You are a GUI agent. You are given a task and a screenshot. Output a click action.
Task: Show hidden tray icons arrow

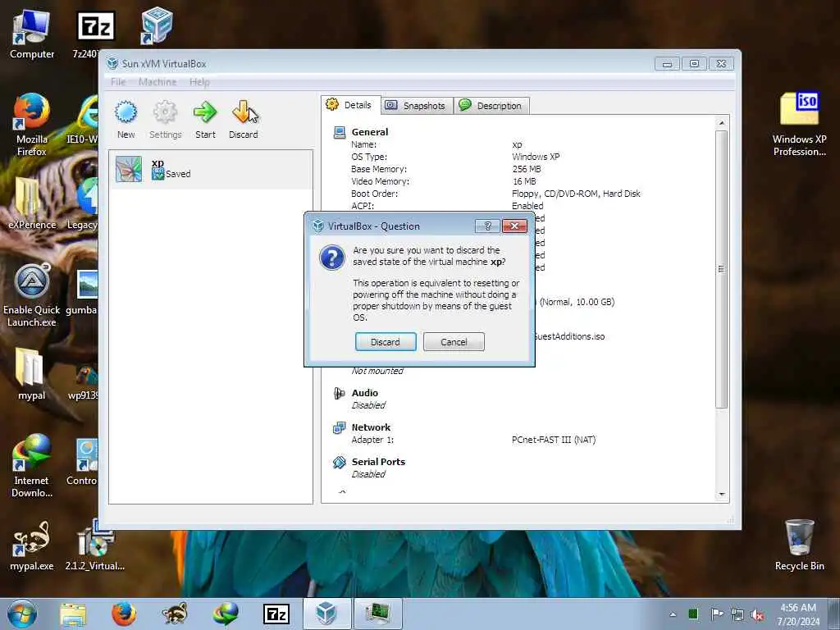point(673,614)
